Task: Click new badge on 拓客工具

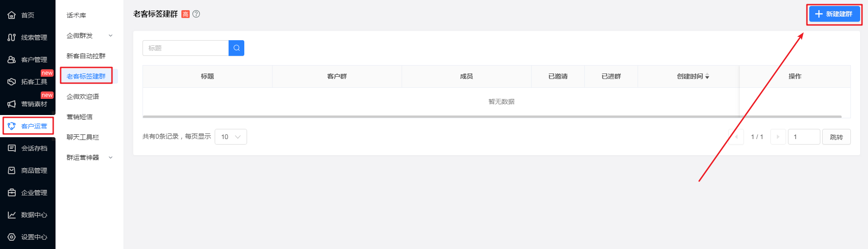Action: [47, 73]
